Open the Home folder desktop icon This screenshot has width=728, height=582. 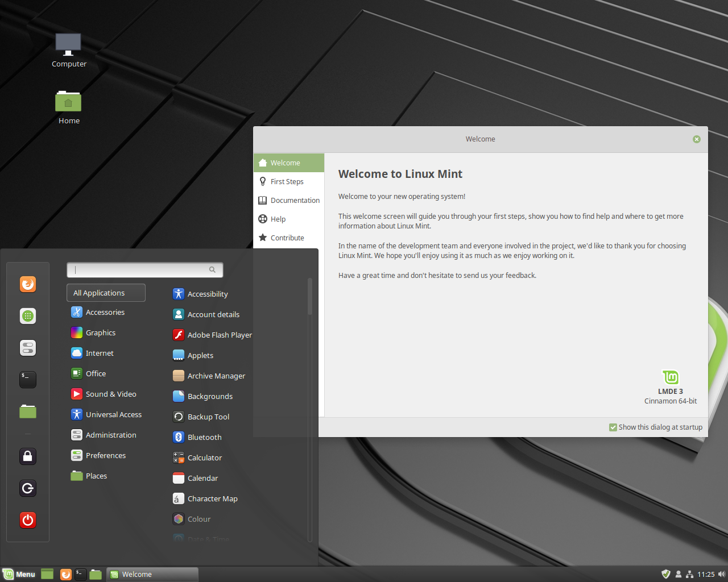point(69,107)
